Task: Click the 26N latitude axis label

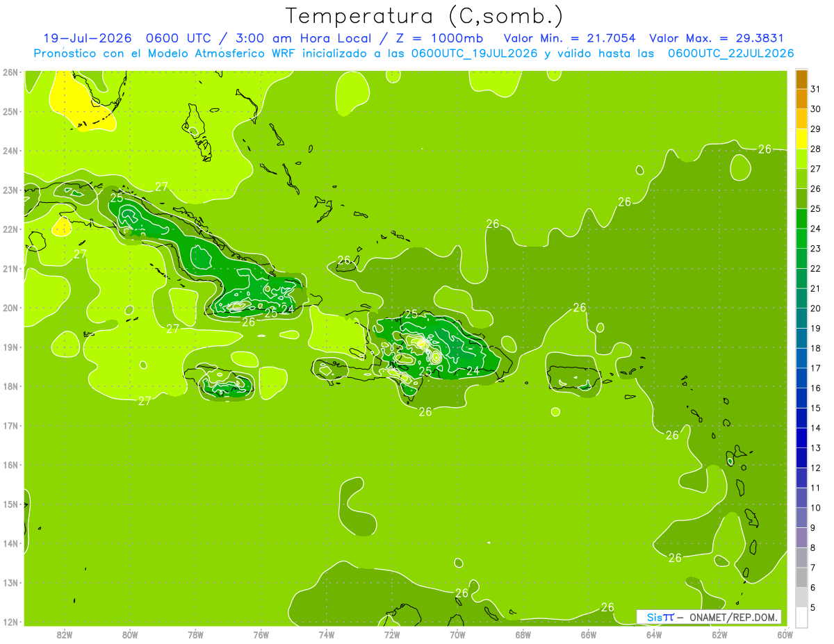Action: coord(10,72)
